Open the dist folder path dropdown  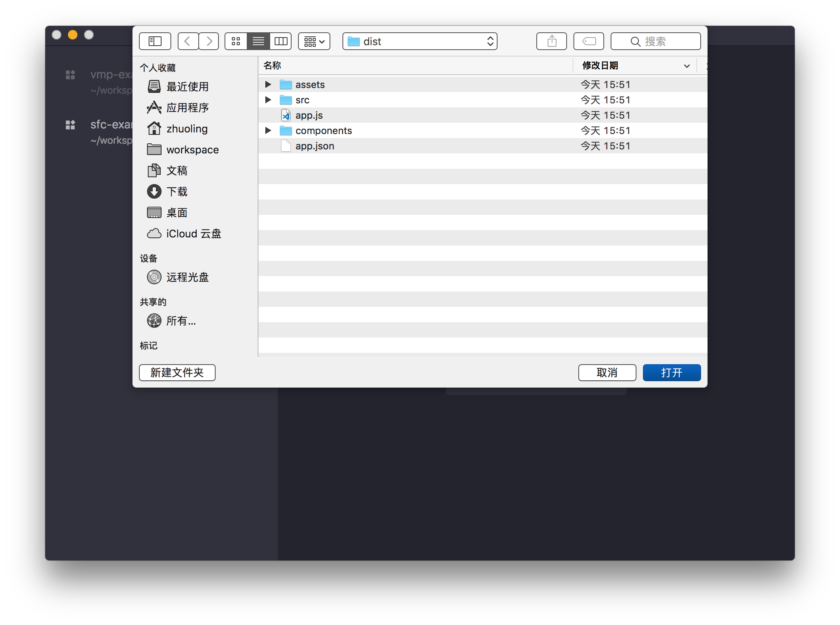420,41
